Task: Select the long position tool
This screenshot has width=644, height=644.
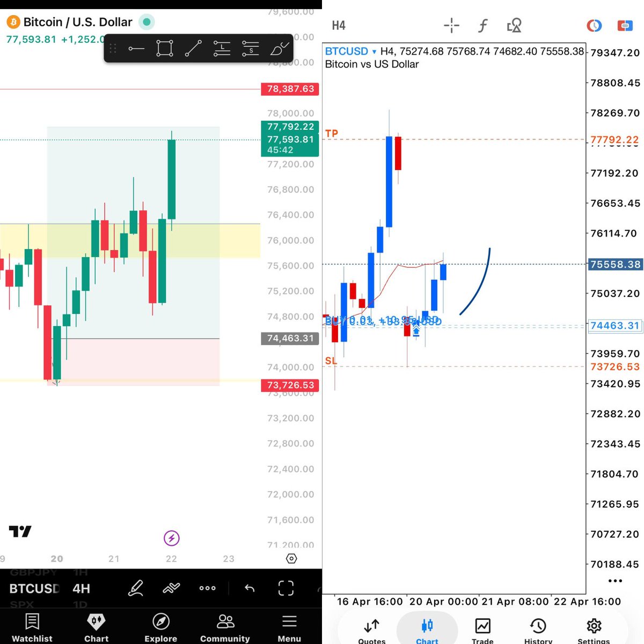Action: tap(222, 48)
